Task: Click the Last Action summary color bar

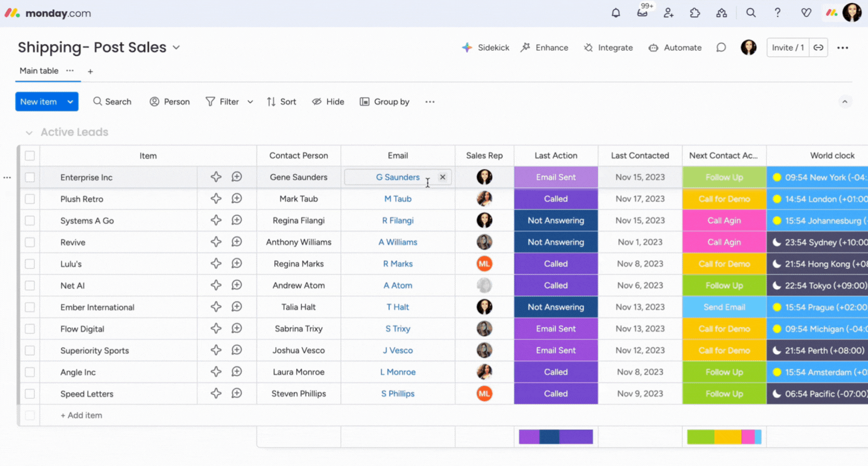Action: tap(556, 437)
